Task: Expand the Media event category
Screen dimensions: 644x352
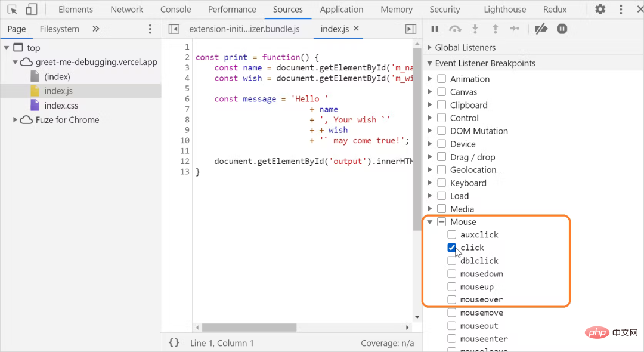Action: 429,209
